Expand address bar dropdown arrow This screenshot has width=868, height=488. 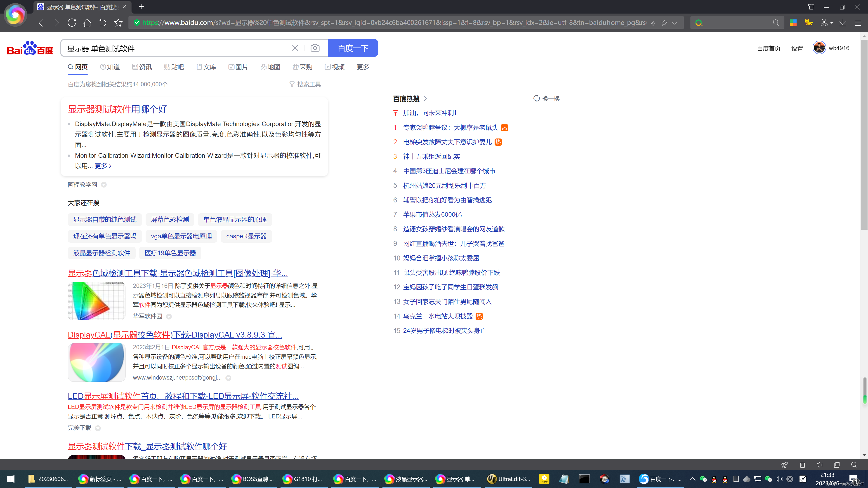pos(674,23)
